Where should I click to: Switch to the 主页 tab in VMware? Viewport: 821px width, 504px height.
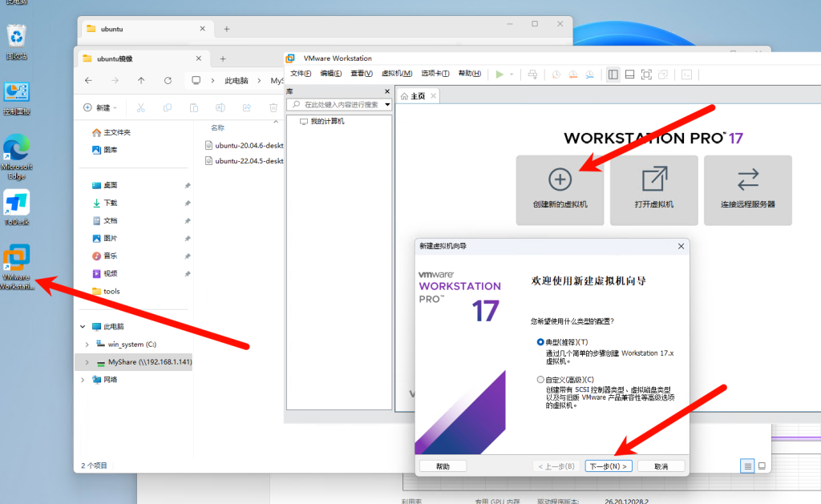tap(418, 96)
